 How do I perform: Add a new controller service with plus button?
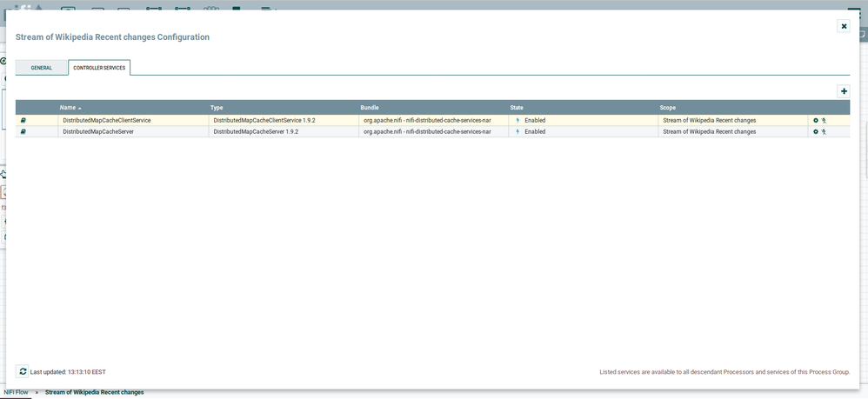click(844, 91)
